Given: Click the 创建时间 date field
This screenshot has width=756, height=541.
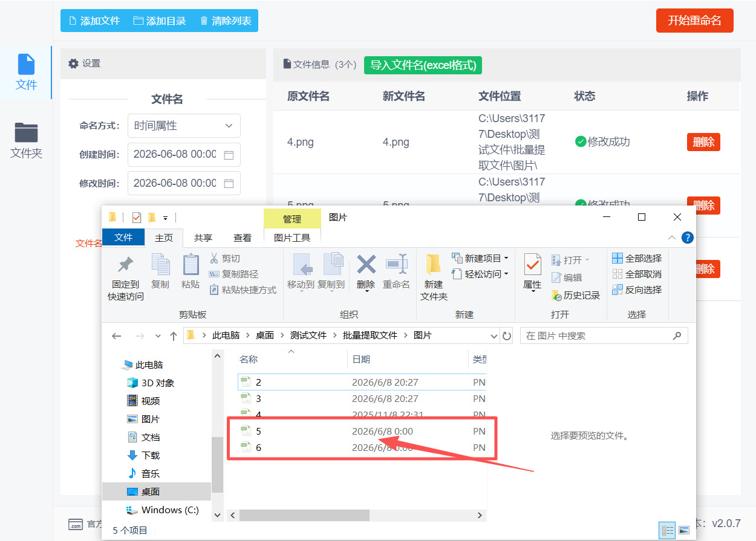Looking at the screenshot, I should (x=184, y=155).
